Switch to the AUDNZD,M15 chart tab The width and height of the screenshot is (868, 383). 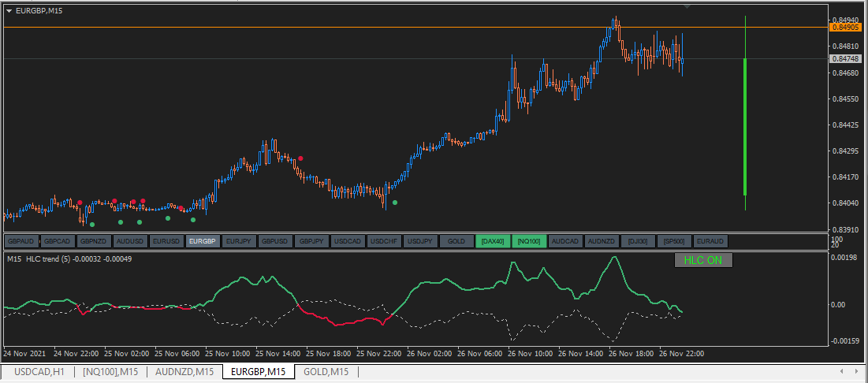point(184,372)
